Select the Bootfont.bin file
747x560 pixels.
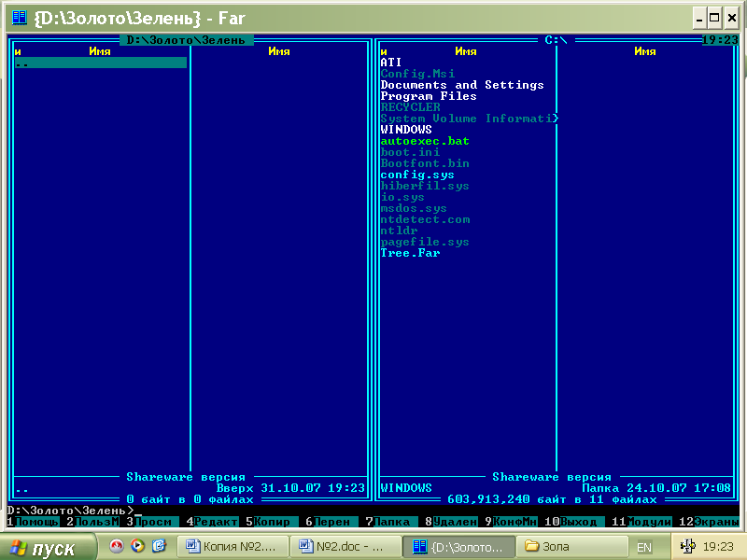tap(425, 163)
